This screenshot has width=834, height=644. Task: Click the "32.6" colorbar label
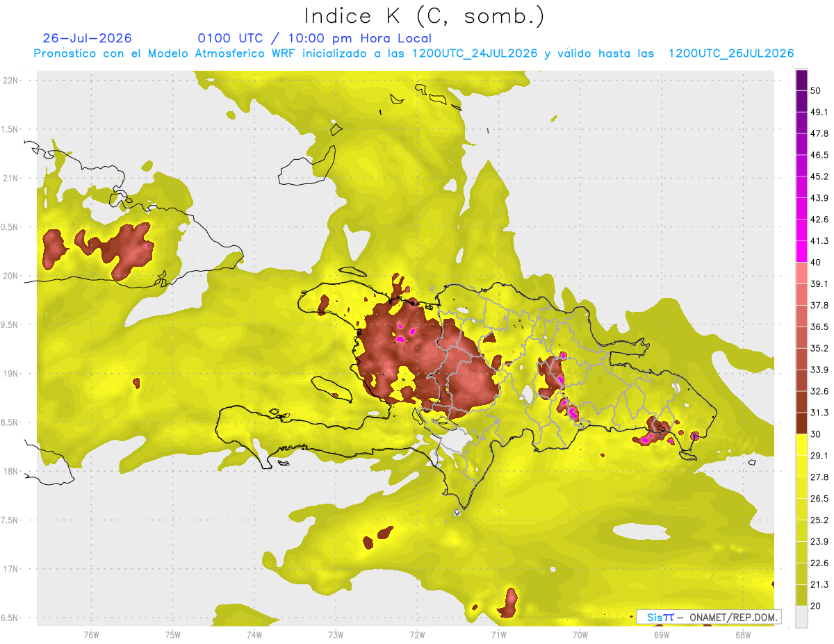819,391
